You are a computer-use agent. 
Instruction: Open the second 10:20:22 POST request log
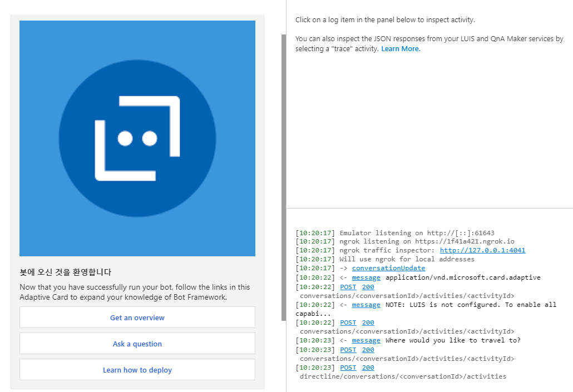[348, 322]
